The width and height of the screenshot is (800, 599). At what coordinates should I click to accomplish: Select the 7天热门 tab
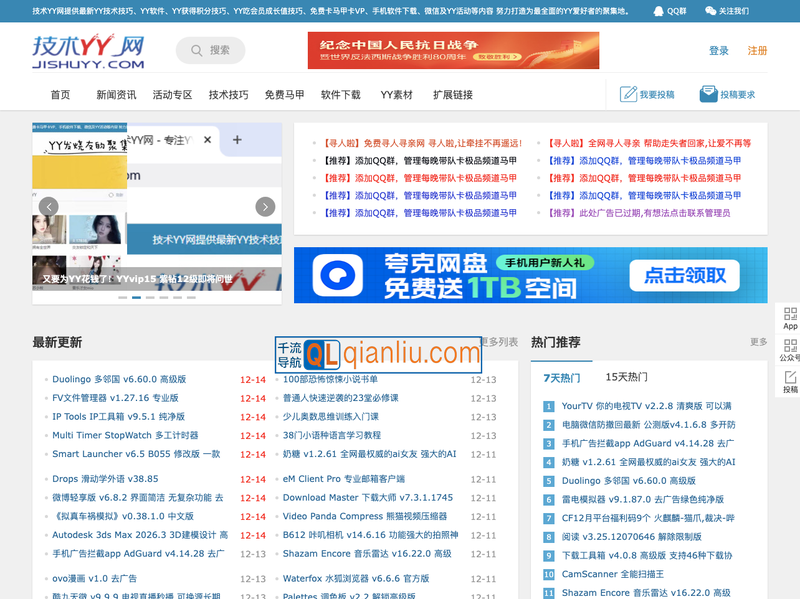(x=561, y=378)
